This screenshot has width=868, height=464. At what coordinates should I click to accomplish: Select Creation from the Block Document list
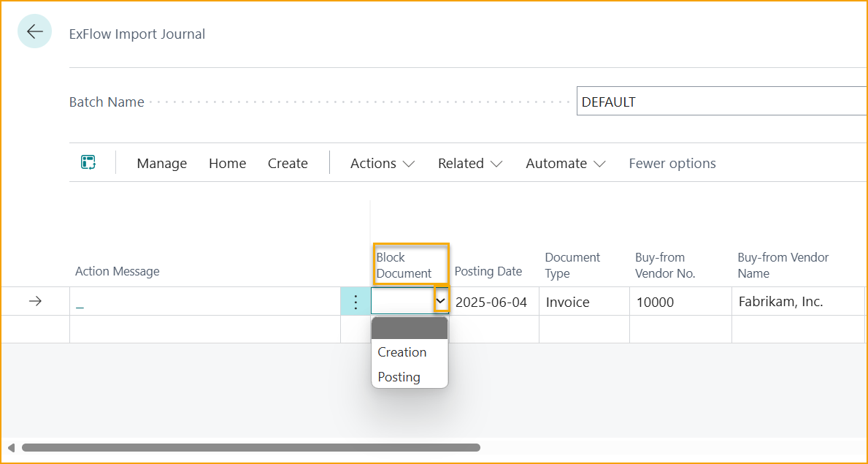(402, 351)
